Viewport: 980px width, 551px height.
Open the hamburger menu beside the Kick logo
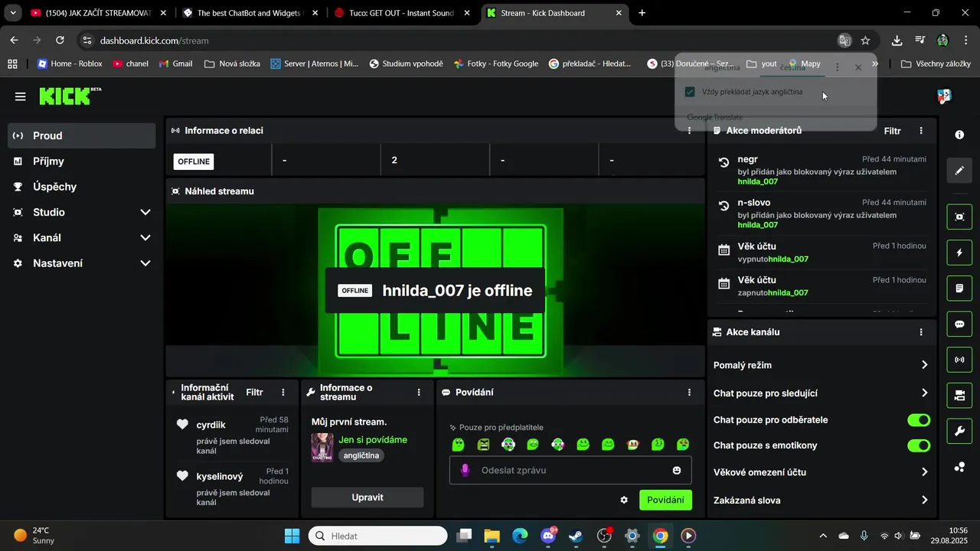[21, 96]
